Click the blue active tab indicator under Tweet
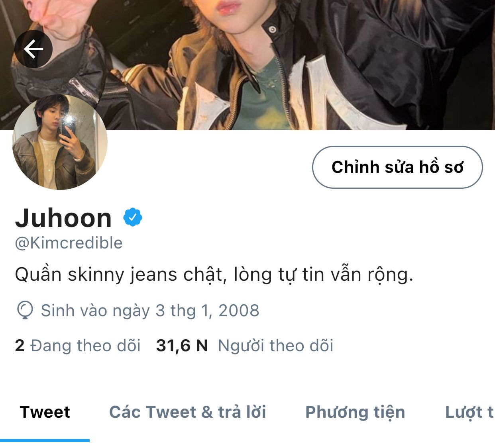The image size is (495, 448). 45,440
